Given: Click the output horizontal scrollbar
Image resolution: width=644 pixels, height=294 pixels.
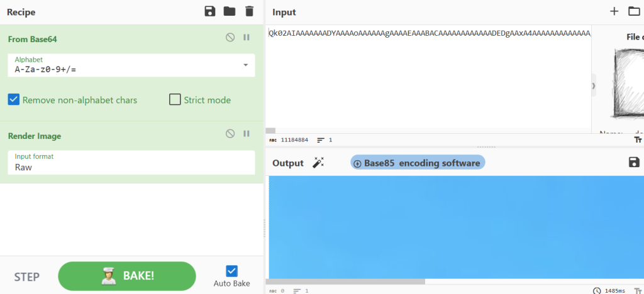Looking at the screenshot, I should coord(345,281).
